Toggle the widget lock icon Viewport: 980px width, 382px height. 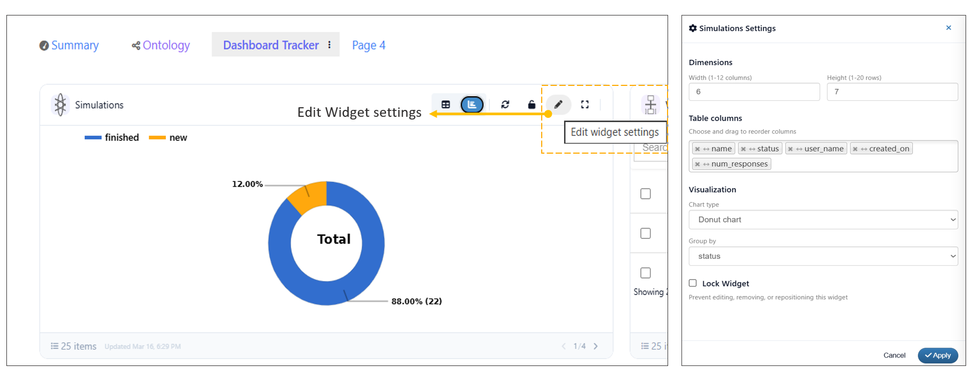click(x=532, y=105)
